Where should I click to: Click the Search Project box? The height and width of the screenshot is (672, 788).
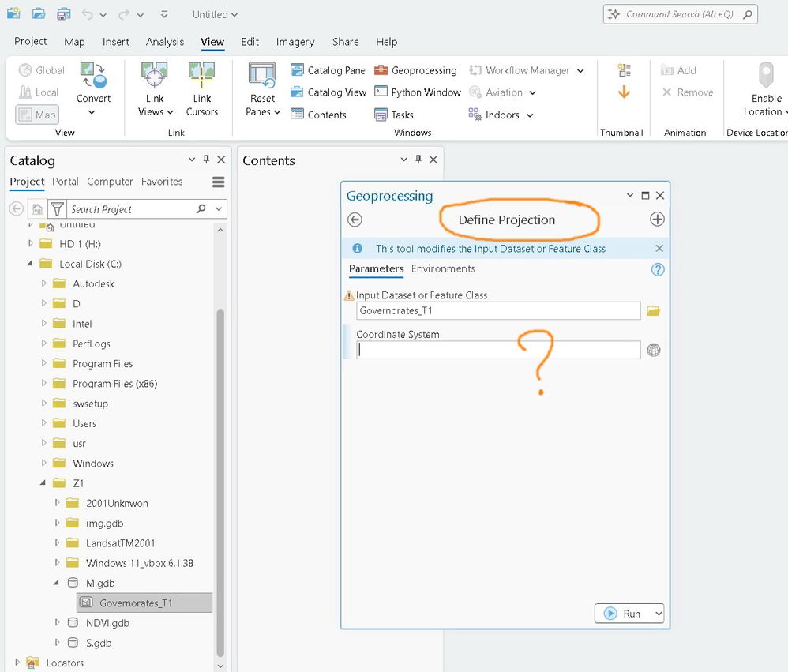(132, 209)
